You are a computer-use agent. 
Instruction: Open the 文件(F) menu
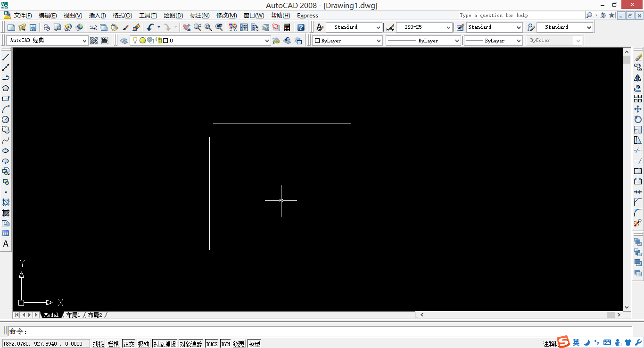(x=23, y=16)
